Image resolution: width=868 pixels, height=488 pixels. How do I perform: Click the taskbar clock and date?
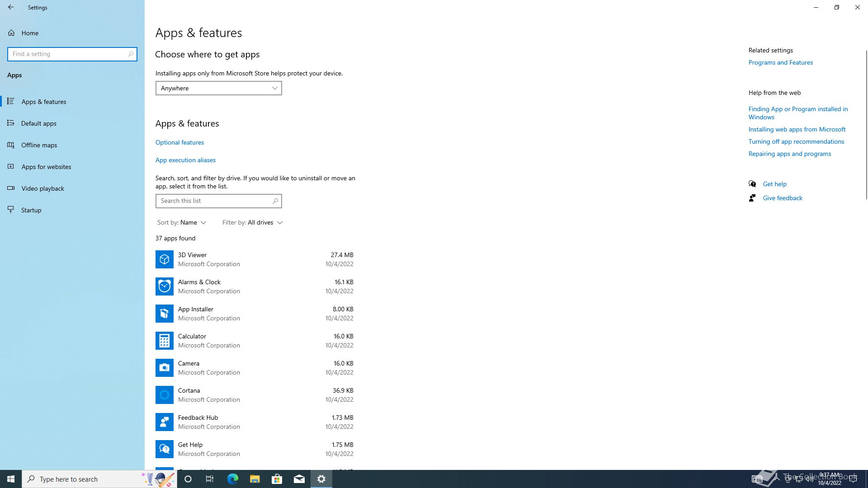[829, 479]
